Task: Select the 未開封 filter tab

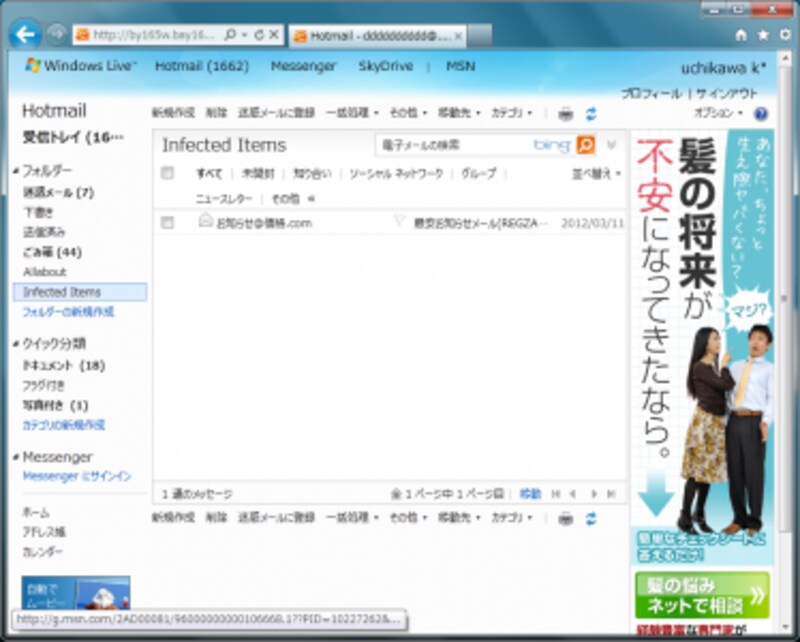Action: pyautogui.click(x=258, y=174)
